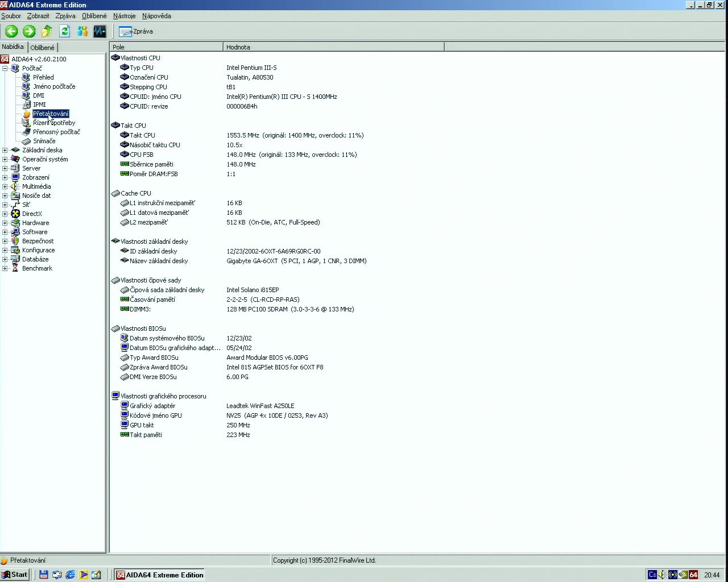Click the green Back arrow toolbar icon
Screen dimensions: 728x582
click(x=11, y=31)
